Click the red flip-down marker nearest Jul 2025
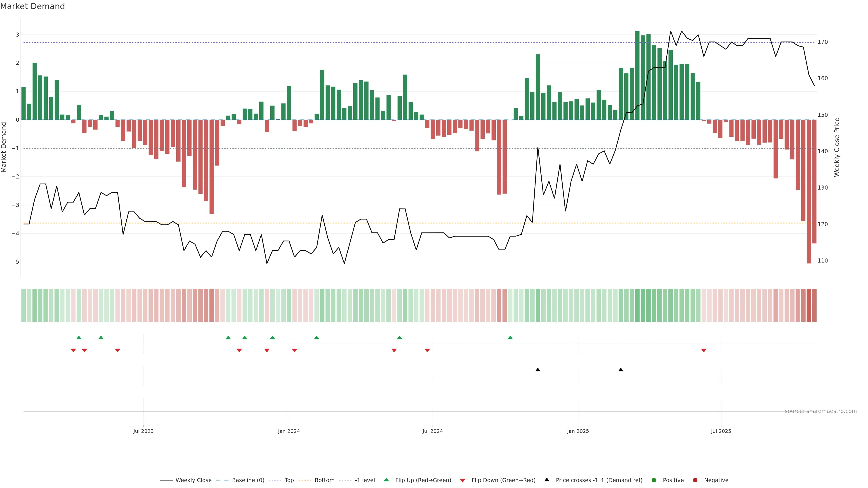 point(704,351)
